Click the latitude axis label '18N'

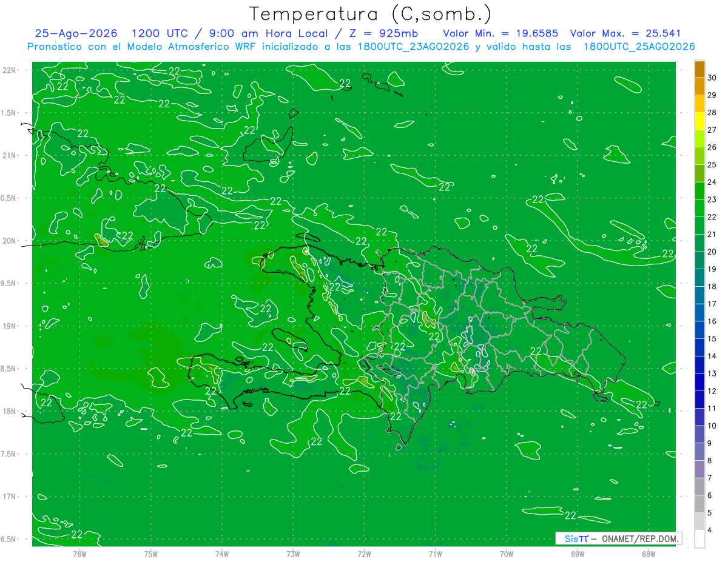pos(10,411)
